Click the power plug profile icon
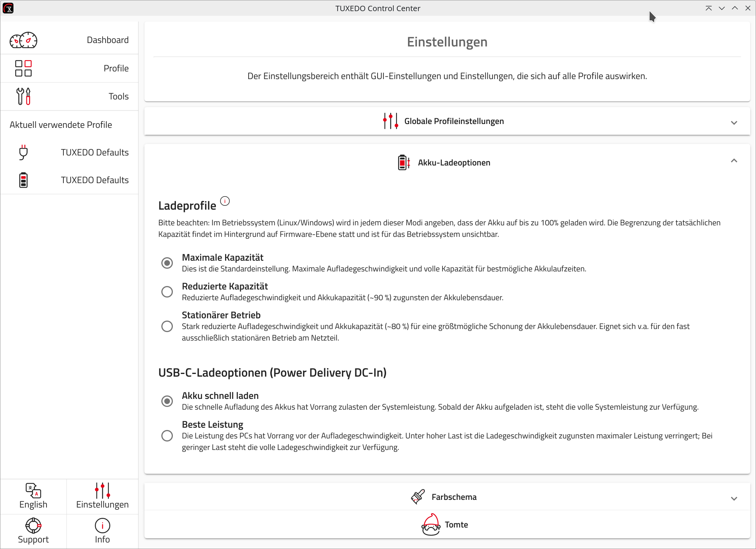Screen dimensions: 756x549 click(23, 152)
